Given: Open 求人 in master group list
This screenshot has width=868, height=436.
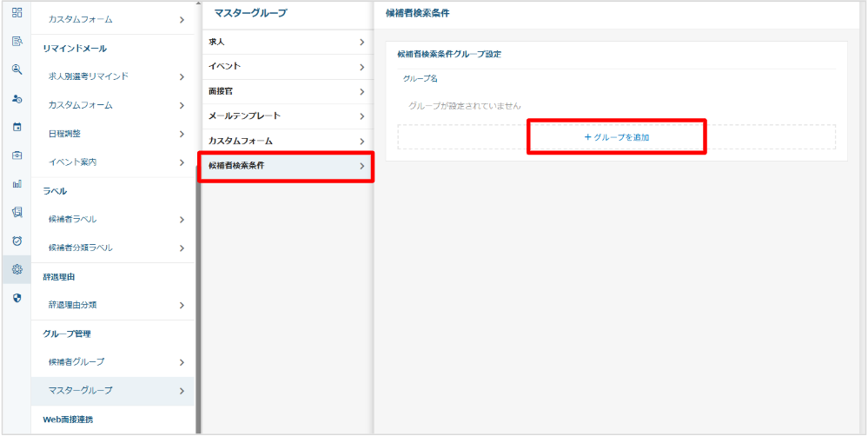Looking at the screenshot, I should click(x=286, y=42).
